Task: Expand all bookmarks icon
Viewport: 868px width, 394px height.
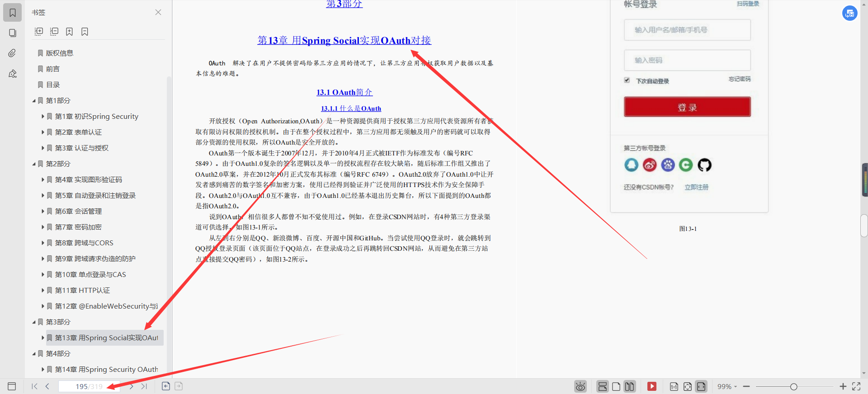Action: (x=39, y=32)
